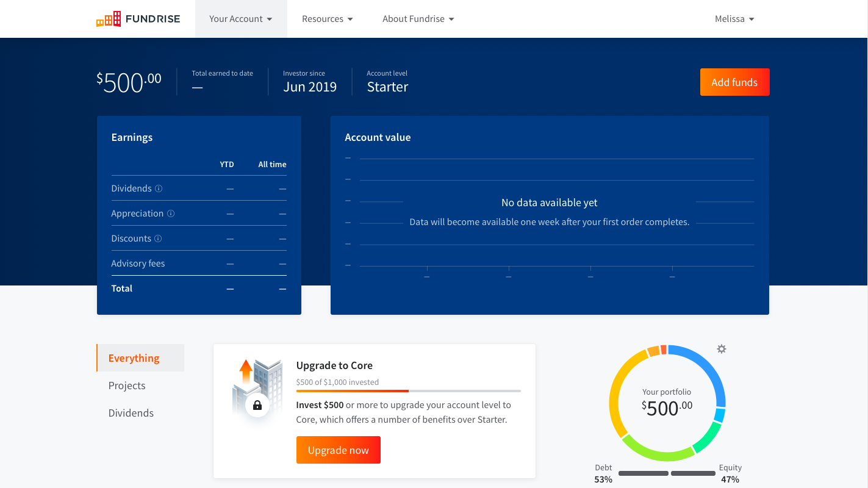Click the Total row label in Earnings
The height and width of the screenshot is (488, 868).
pos(121,289)
